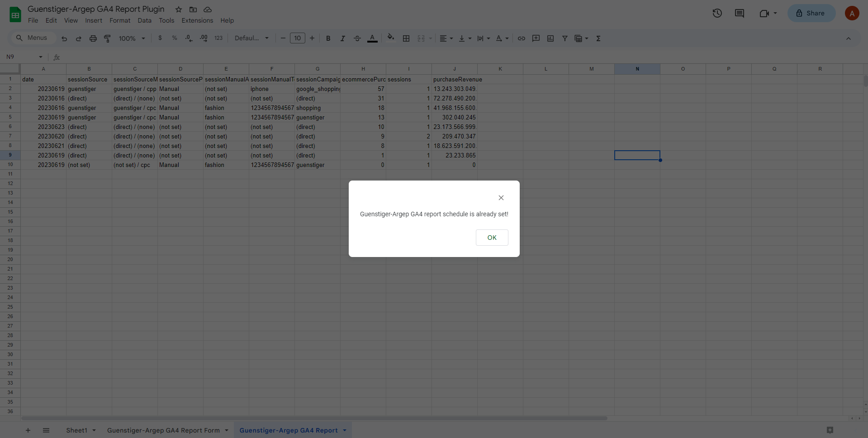Increase decimal places icon
The width and height of the screenshot is (868, 438).
coord(204,38)
